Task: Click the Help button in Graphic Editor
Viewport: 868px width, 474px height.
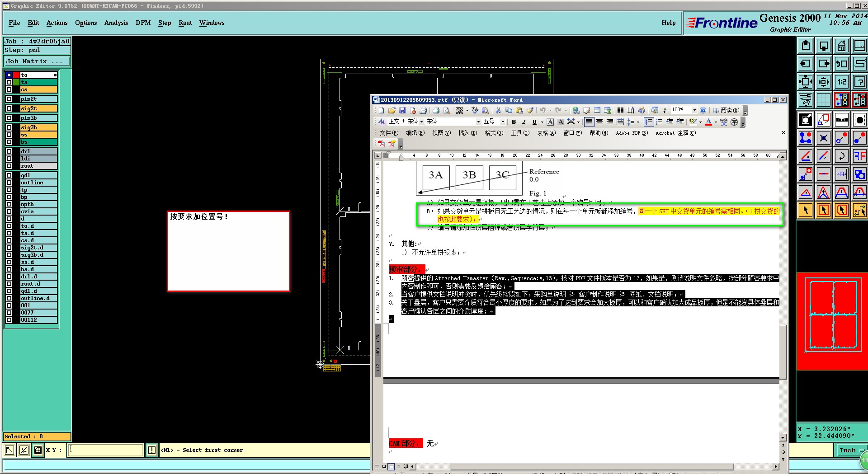Action: pyautogui.click(x=669, y=23)
